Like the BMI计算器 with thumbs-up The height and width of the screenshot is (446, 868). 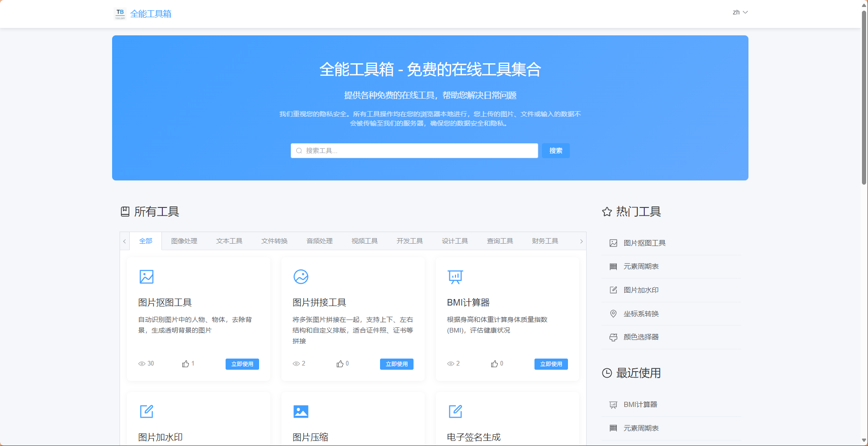coord(494,364)
